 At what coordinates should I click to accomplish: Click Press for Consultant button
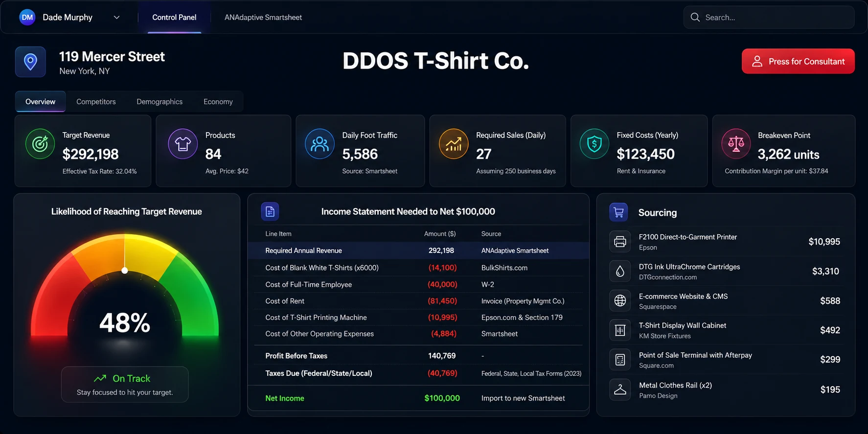point(798,61)
